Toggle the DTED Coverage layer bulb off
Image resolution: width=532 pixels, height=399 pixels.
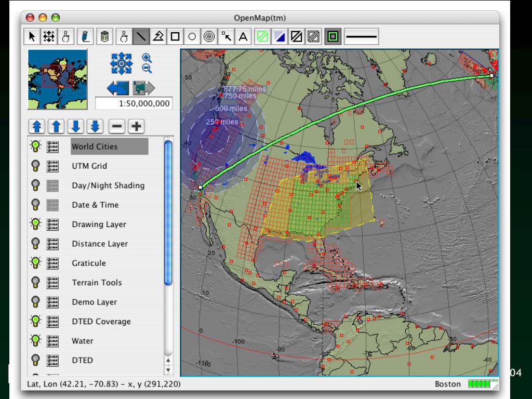pyautogui.click(x=35, y=321)
